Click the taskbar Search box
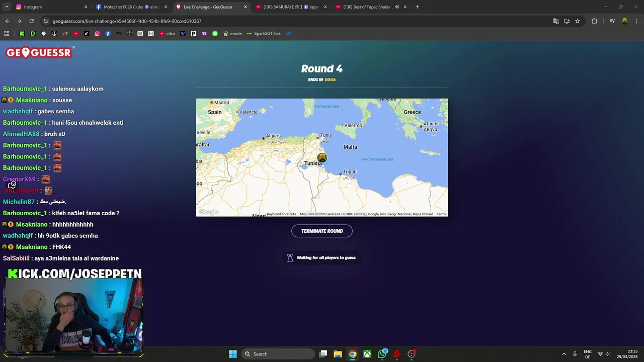This screenshot has height=362, width=644. pos(278,354)
